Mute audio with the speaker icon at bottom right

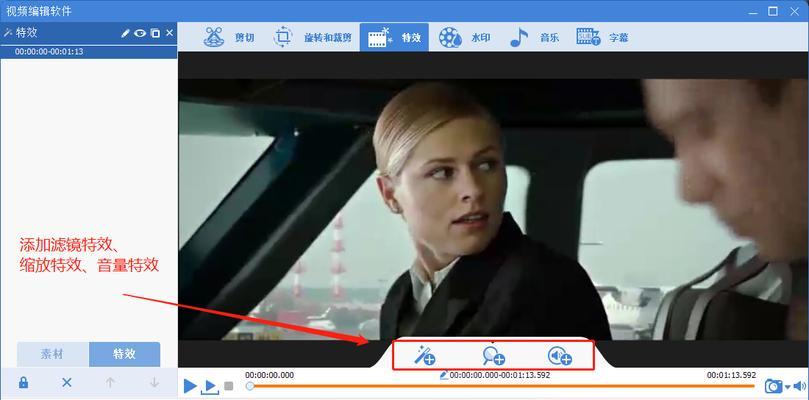tap(800, 386)
